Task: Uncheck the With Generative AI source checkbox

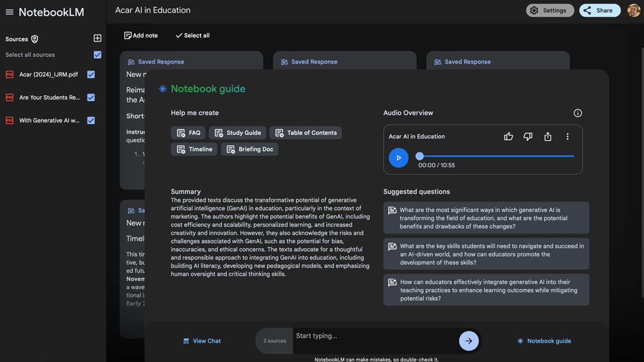Action: tap(91, 120)
